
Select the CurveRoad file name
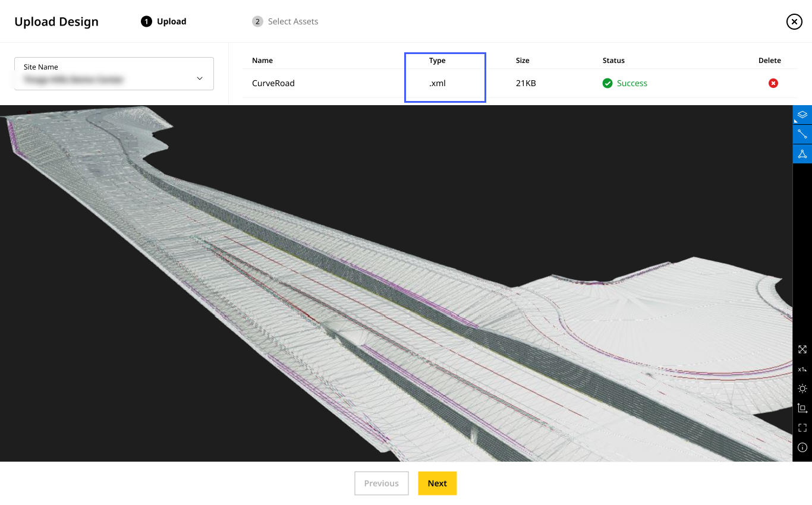pos(273,83)
